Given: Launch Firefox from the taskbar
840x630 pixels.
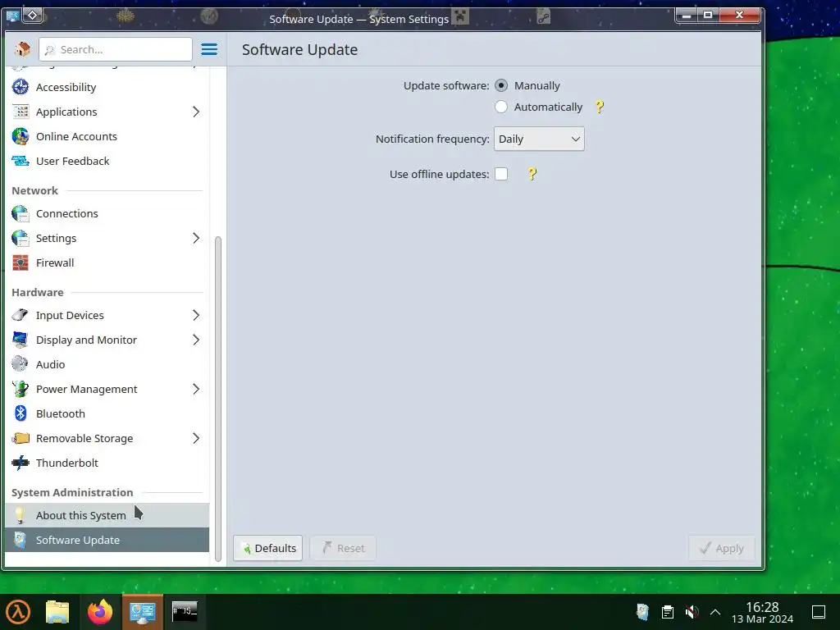Looking at the screenshot, I should tap(100, 612).
